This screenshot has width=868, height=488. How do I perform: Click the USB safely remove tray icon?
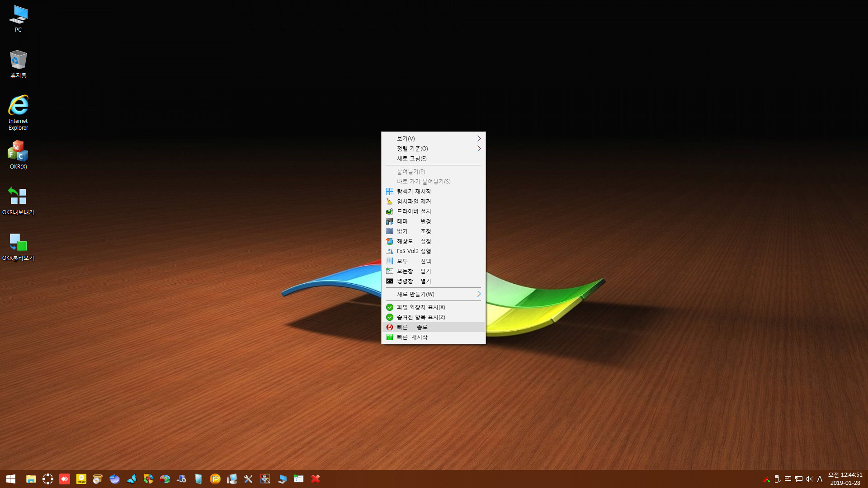(777, 479)
